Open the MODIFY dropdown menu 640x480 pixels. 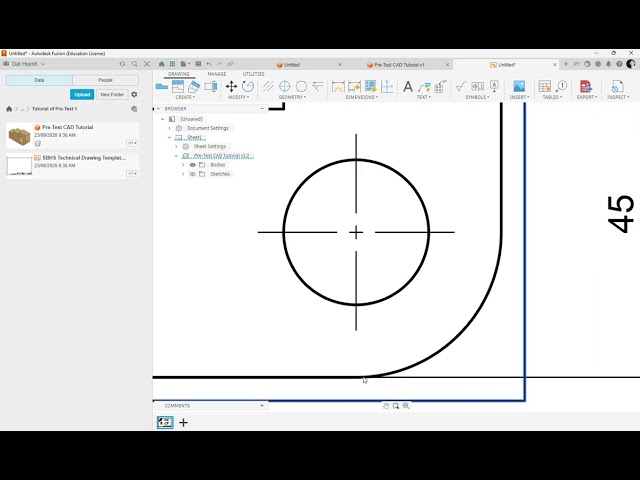point(238,97)
